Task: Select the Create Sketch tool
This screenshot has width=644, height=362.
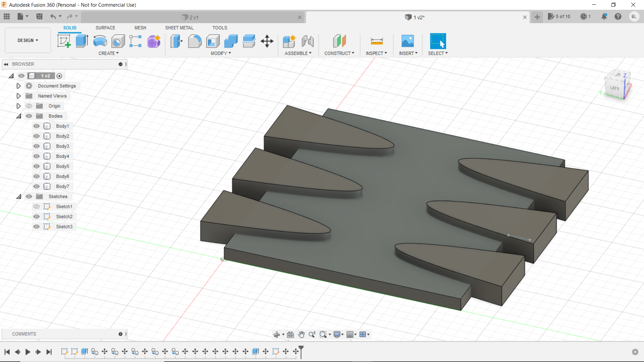Action: tap(64, 41)
